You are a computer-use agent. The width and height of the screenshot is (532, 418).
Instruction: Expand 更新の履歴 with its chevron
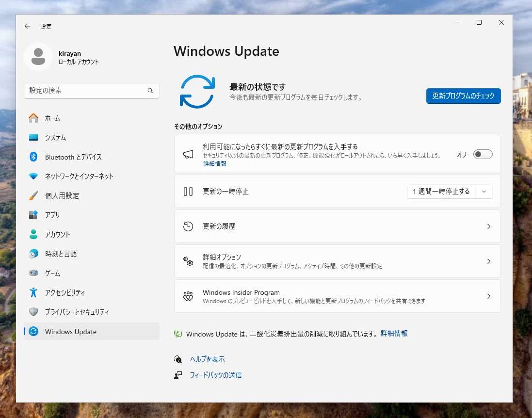pos(488,226)
